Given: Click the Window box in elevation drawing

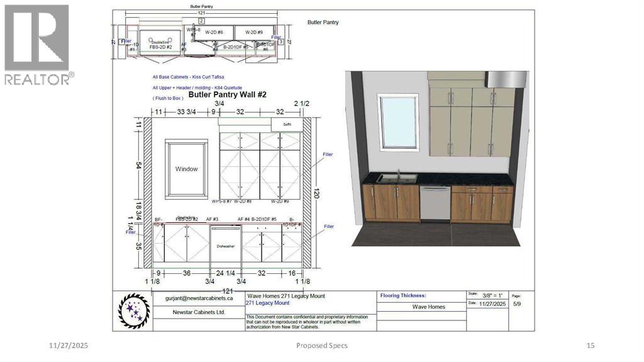Looking at the screenshot, I should click(186, 169).
